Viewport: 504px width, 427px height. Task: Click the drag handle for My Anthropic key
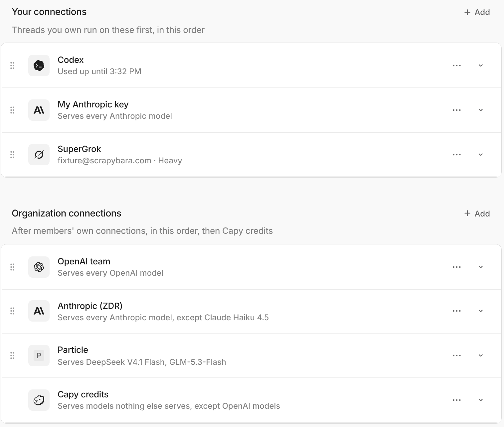(x=12, y=110)
